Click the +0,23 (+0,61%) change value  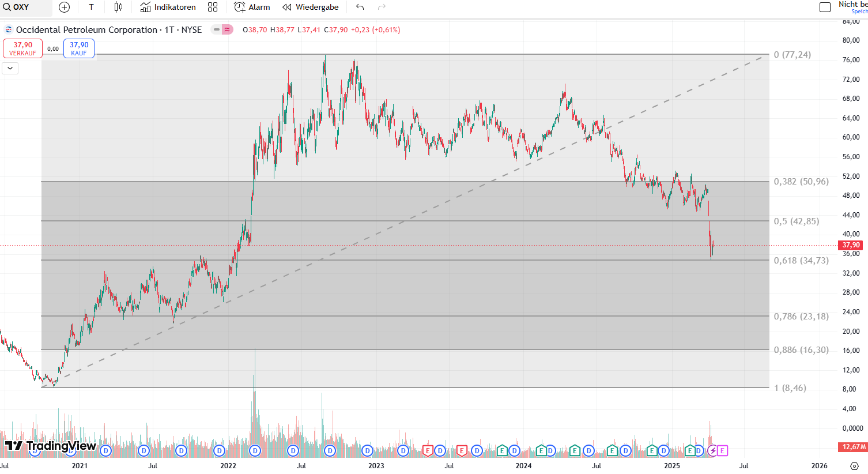375,30
